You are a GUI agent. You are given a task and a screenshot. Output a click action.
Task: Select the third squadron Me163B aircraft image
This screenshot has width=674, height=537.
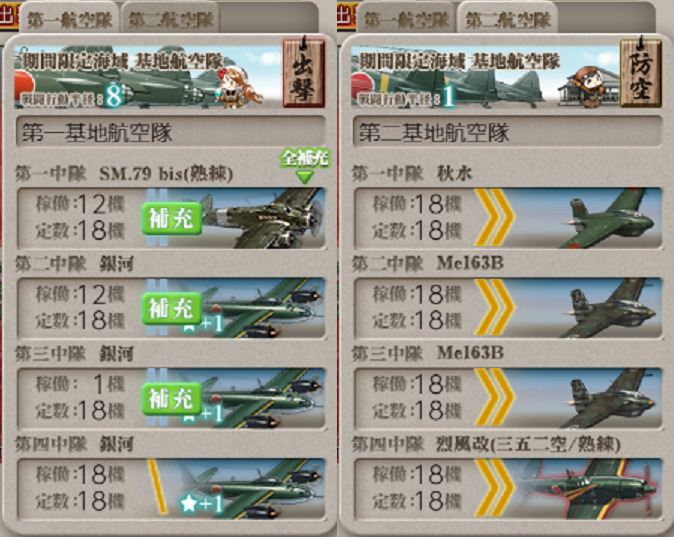610,398
